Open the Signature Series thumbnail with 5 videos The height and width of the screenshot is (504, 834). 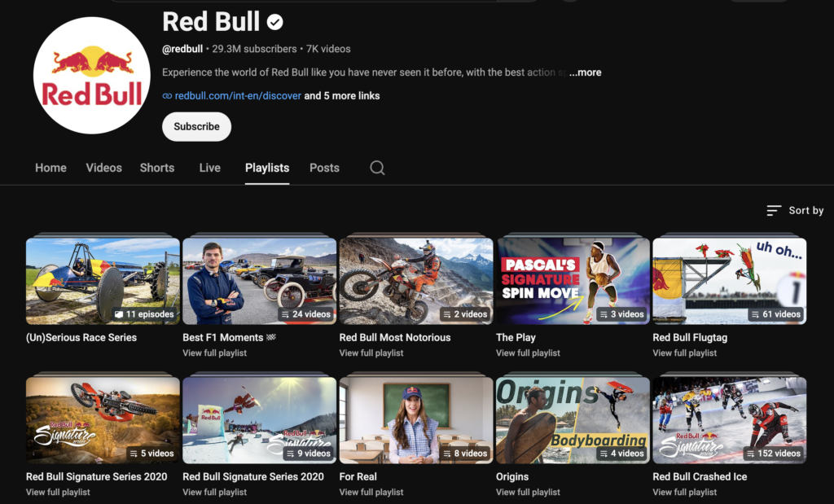[x=103, y=420]
